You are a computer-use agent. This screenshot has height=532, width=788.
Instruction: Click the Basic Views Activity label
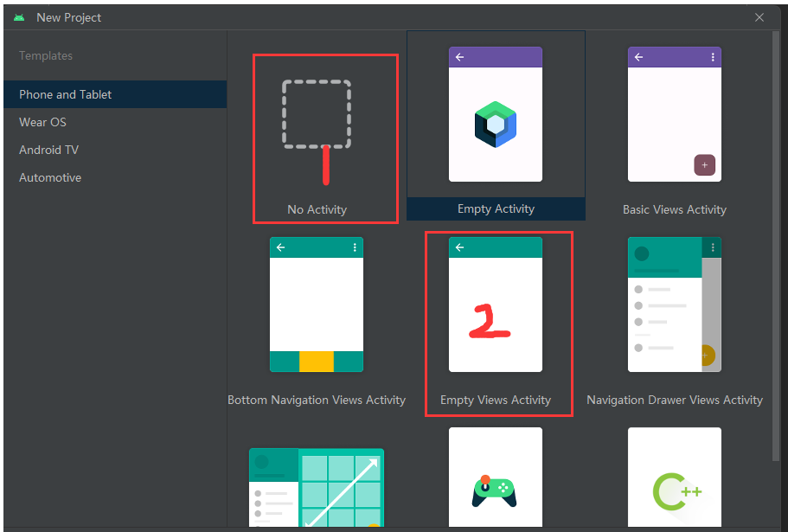click(675, 209)
